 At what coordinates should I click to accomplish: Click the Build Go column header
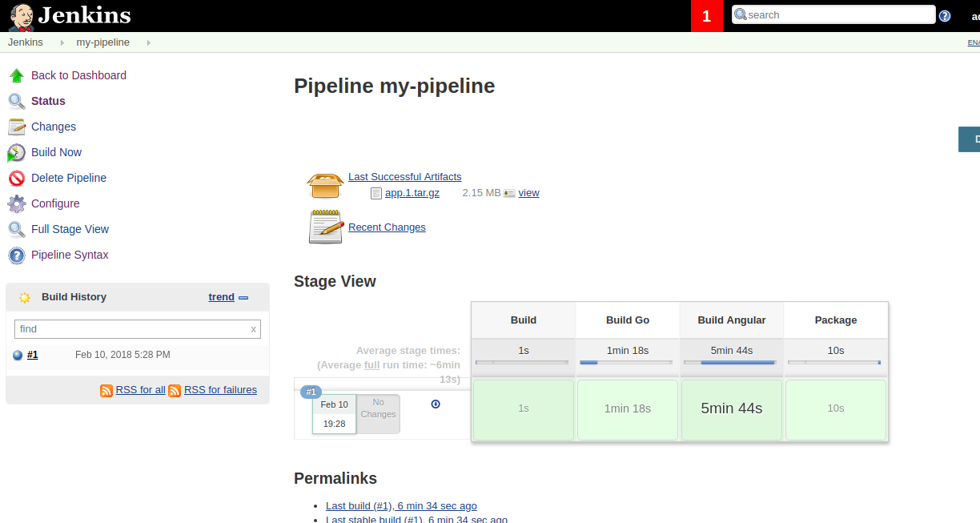tap(628, 320)
